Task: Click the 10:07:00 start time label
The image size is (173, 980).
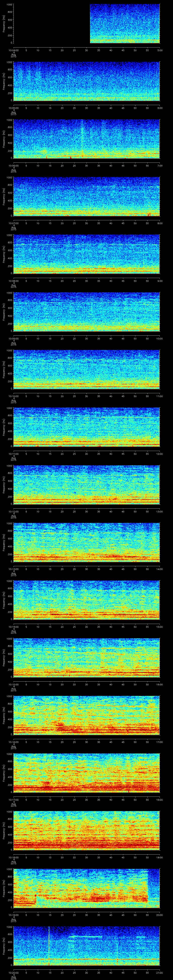Action: [13, 223]
